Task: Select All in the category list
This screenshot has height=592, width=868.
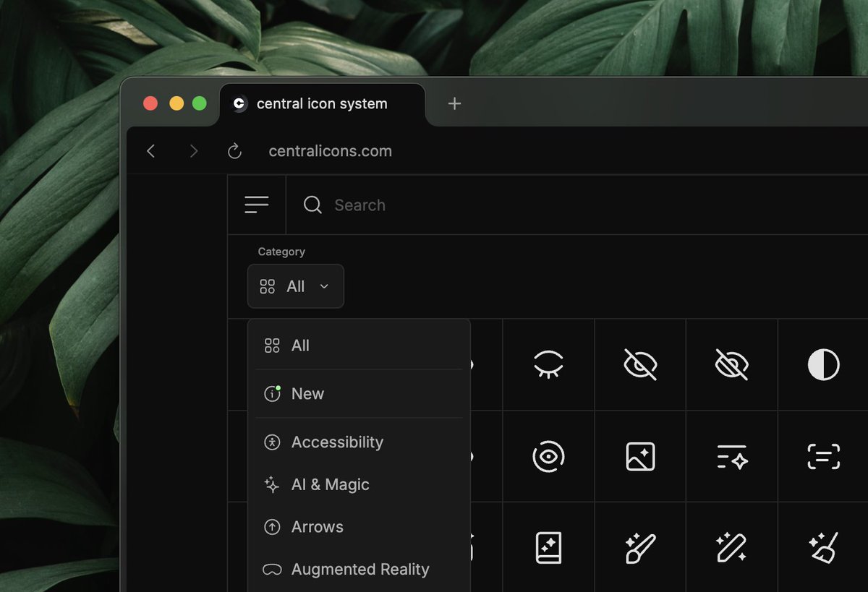Action: (359, 346)
